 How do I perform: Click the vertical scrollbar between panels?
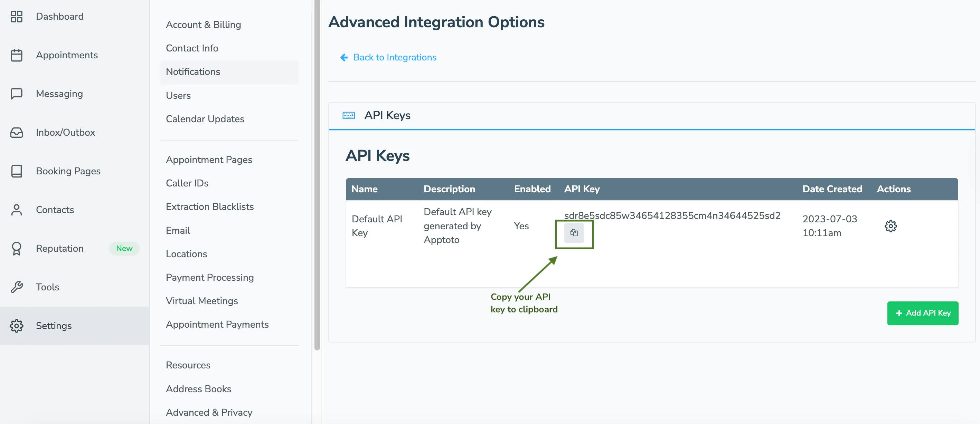tap(316, 171)
